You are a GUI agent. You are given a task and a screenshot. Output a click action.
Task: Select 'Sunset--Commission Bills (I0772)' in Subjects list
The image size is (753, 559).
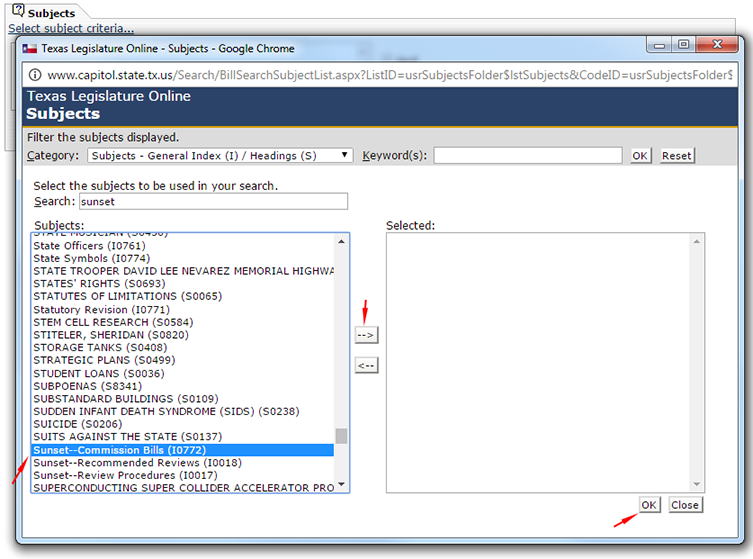[x=182, y=450]
